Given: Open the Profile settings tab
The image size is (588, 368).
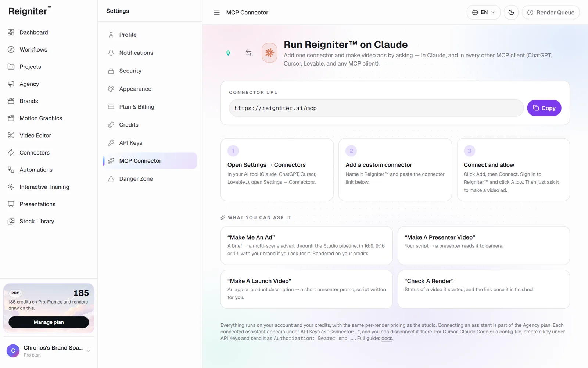Looking at the screenshot, I should (x=150, y=35).
